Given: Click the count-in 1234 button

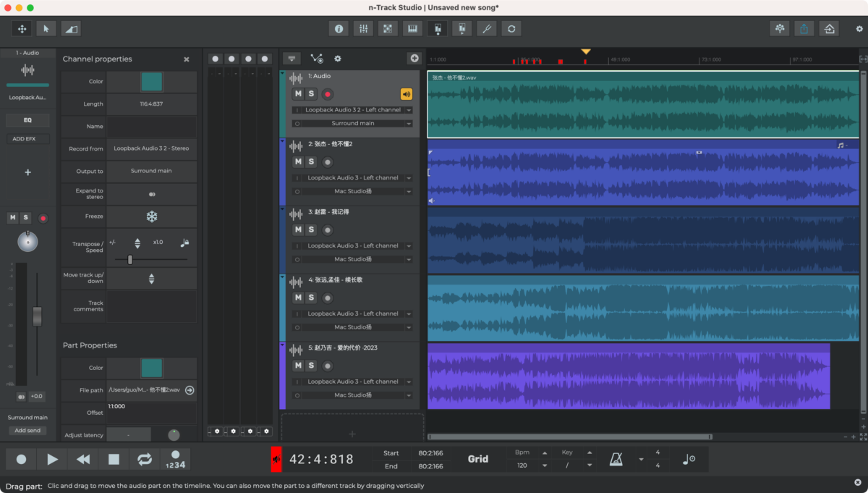Looking at the screenshot, I should (x=175, y=459).
